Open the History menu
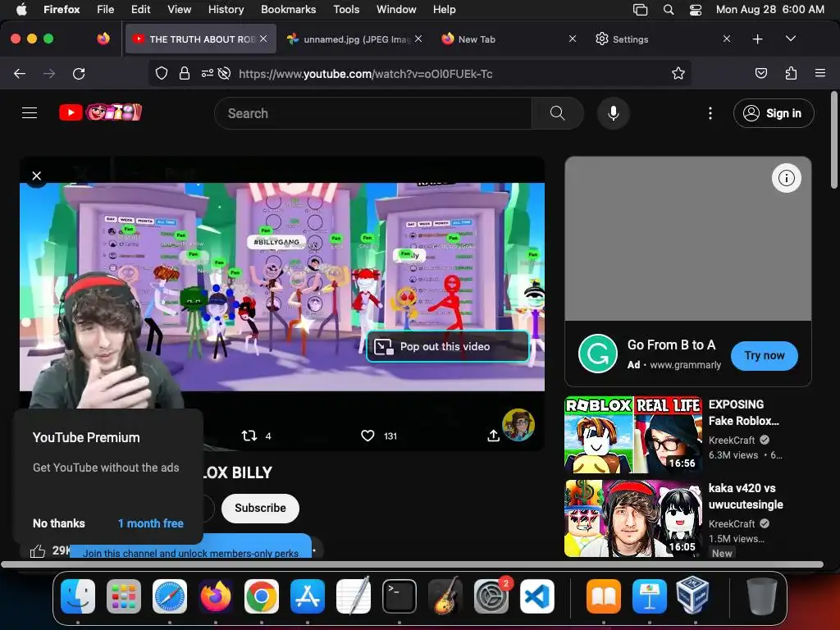Viewport: 840px width, 630px height. coord(226,9)
